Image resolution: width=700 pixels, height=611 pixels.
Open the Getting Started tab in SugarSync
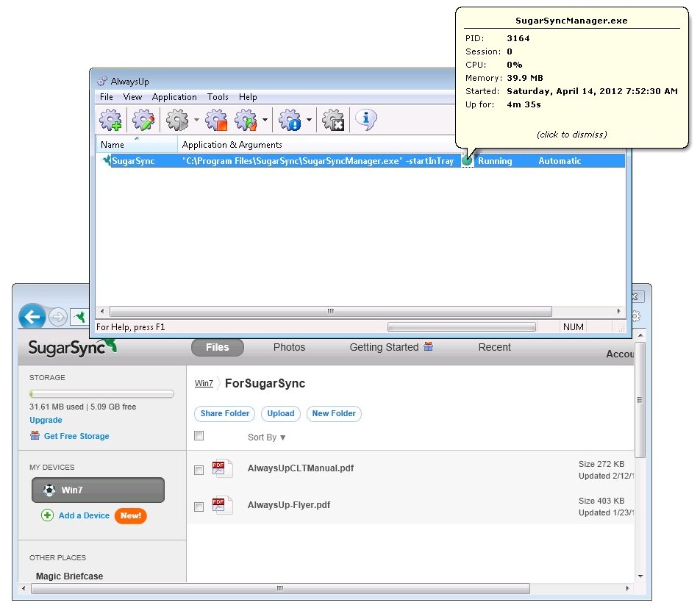tap(384, 347)
